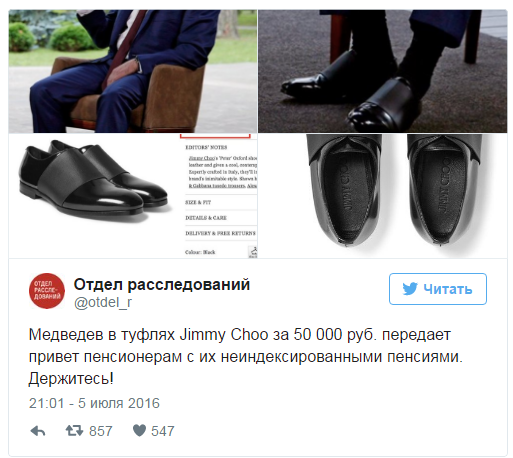View the 857 retweets count

[x=101, y=431]
